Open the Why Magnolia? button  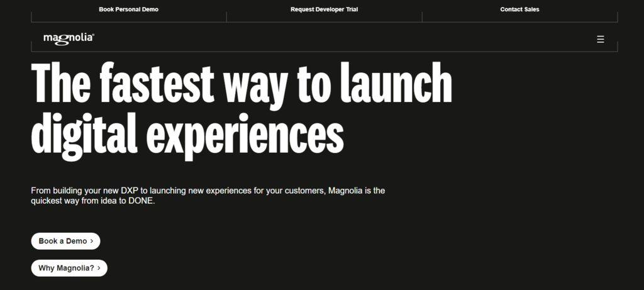(x=69, y=268)
